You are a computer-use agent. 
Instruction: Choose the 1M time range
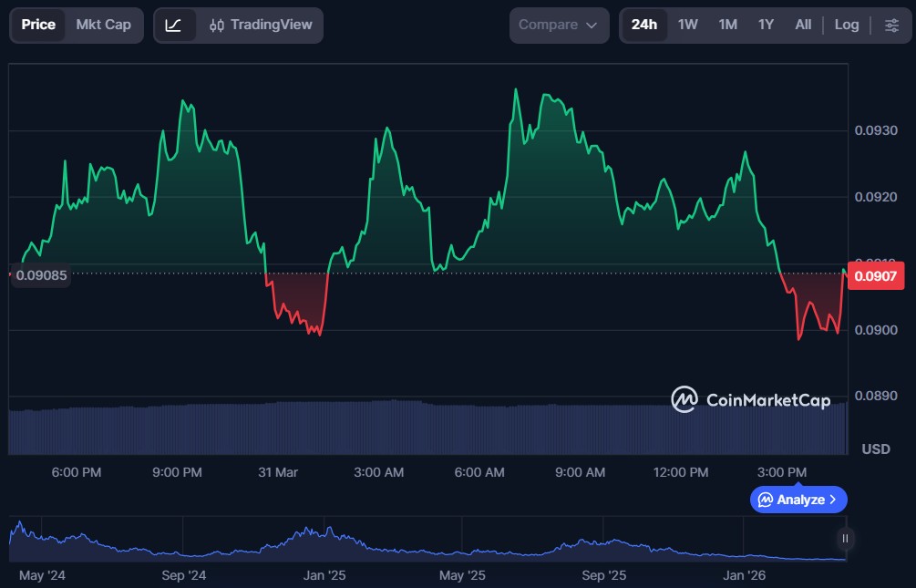[x=727, y=25]
